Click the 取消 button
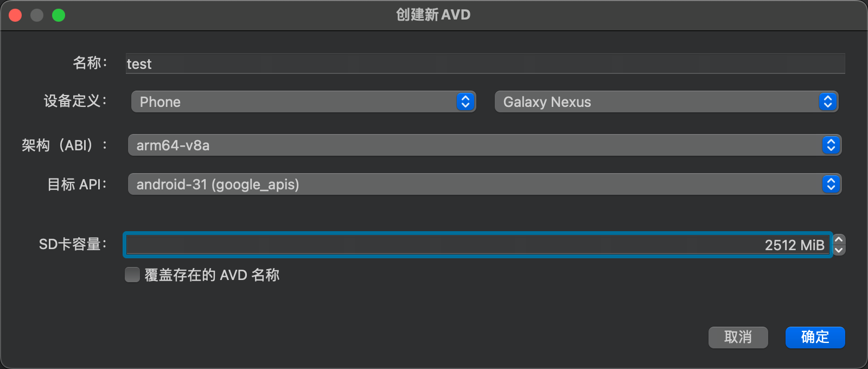The image size is (868, 369). pyautogui.click(x=738, y=337)
